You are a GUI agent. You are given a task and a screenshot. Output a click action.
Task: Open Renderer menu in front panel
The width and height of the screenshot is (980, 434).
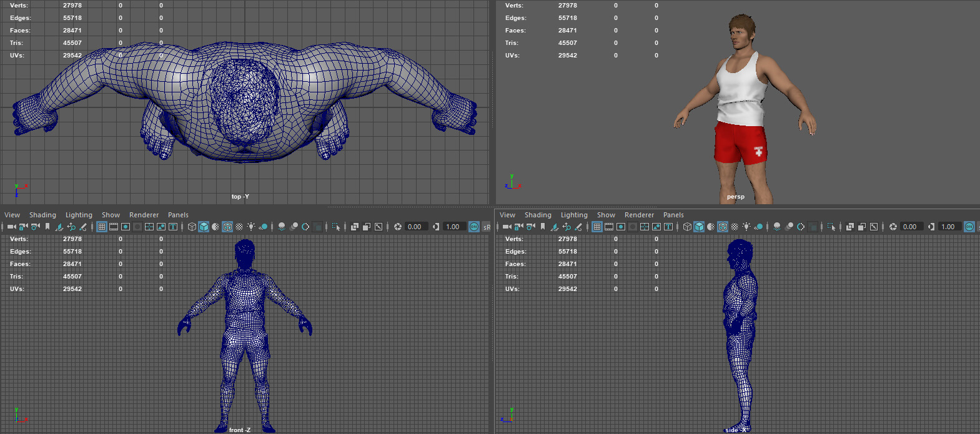[x=144, y=215]
